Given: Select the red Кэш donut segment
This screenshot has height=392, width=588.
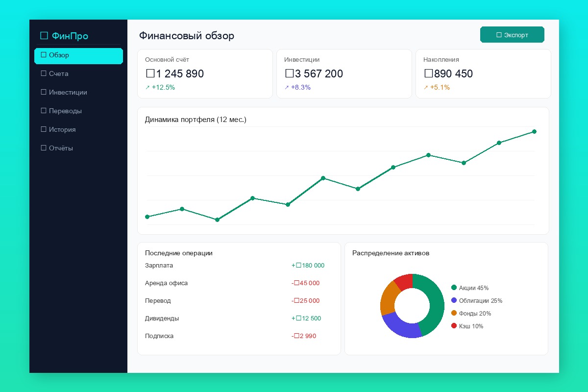Looking at the screenshot, I should coord(405,281).
